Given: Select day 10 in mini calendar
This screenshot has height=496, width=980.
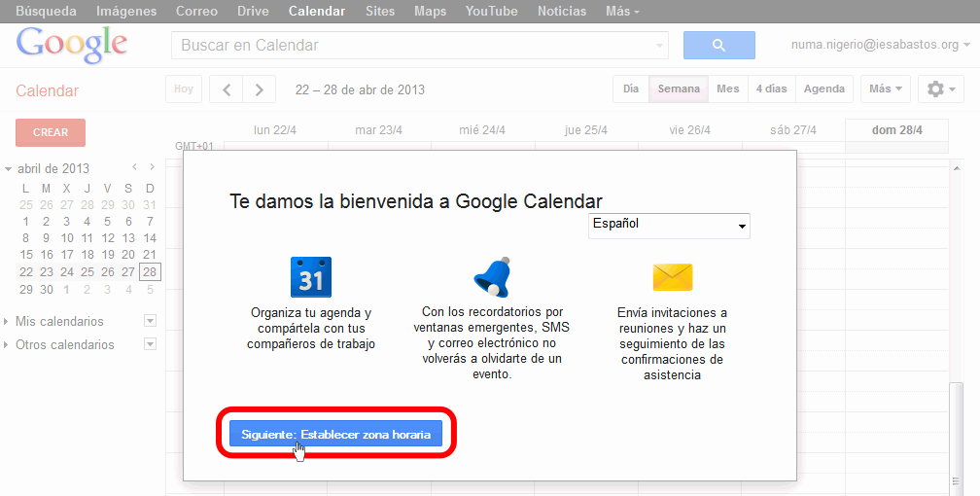Looking at the screenshot, I should (67, 237).
